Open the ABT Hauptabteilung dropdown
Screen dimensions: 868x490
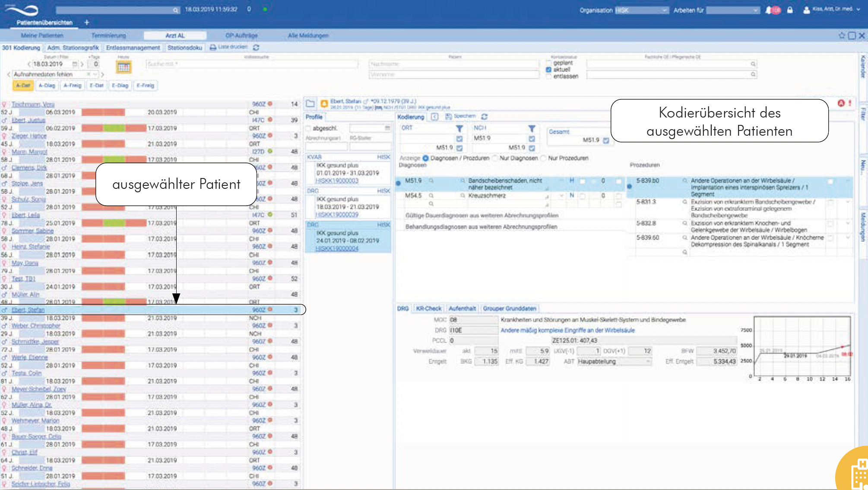click(614, 362)
